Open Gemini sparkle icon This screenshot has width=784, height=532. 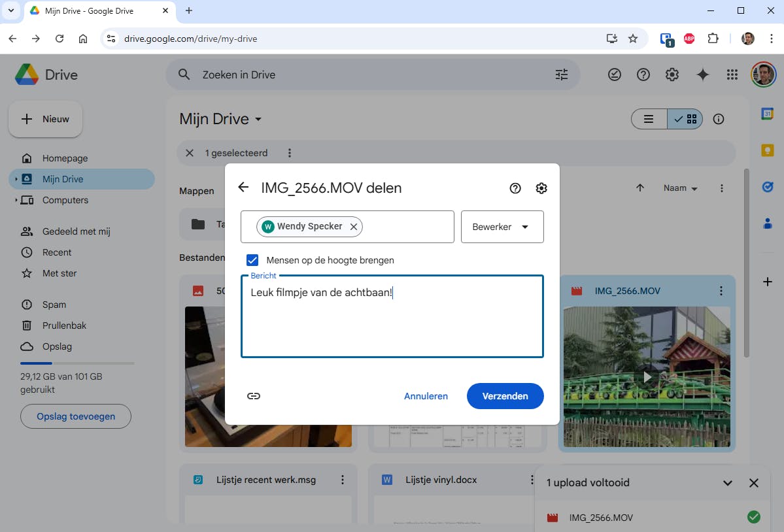point(702,75)
